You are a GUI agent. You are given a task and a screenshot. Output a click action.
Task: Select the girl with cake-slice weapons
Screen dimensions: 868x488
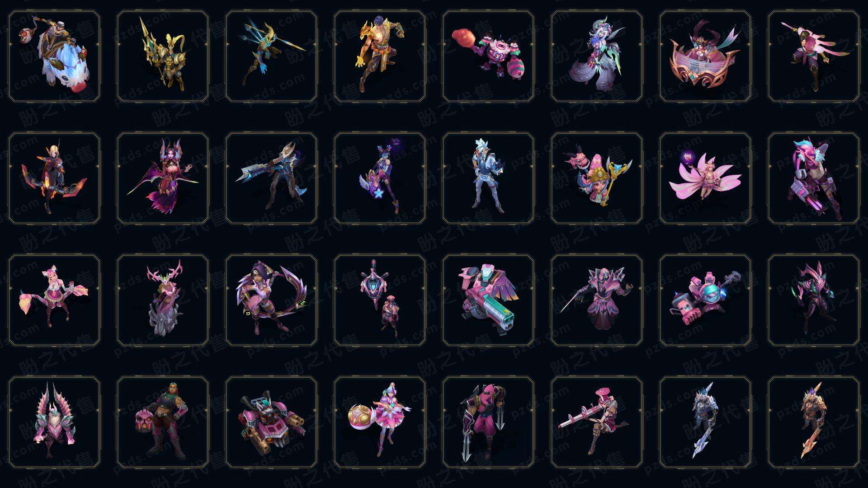[54, 300]
